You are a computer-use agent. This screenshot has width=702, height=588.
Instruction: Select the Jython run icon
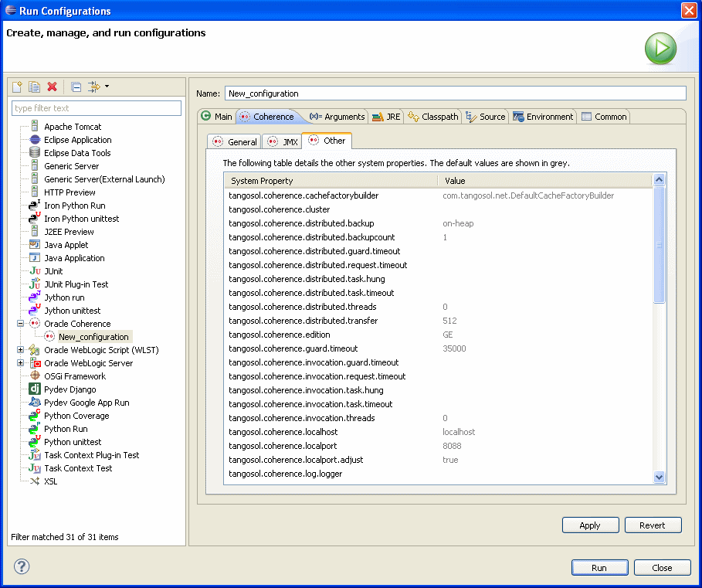point(35,297)
